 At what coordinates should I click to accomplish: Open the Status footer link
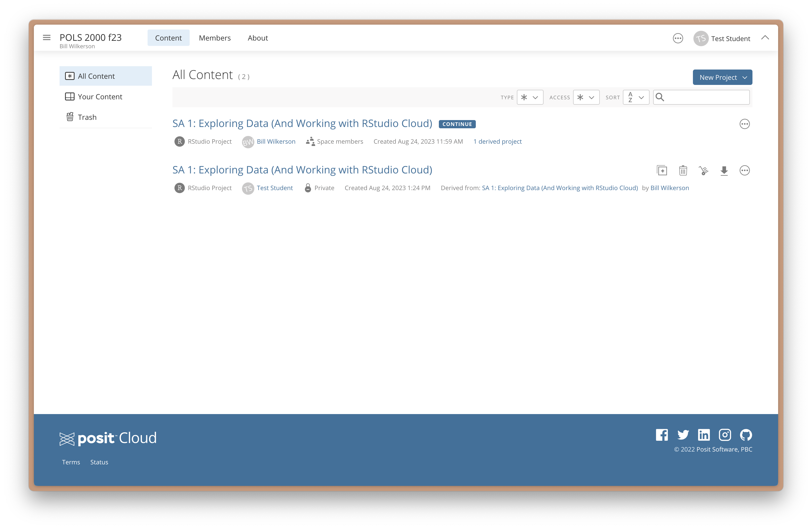[99, 462]
